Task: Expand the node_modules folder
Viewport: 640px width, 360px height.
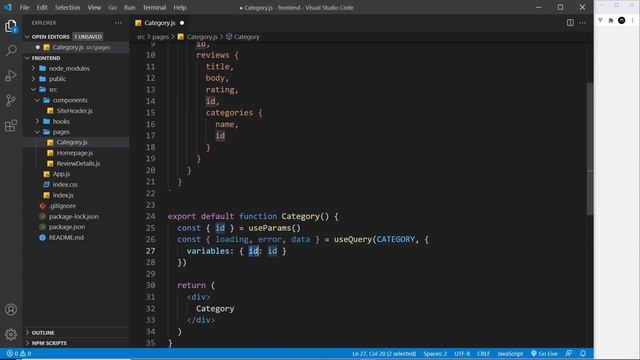Action: click(x=69, y=69)
